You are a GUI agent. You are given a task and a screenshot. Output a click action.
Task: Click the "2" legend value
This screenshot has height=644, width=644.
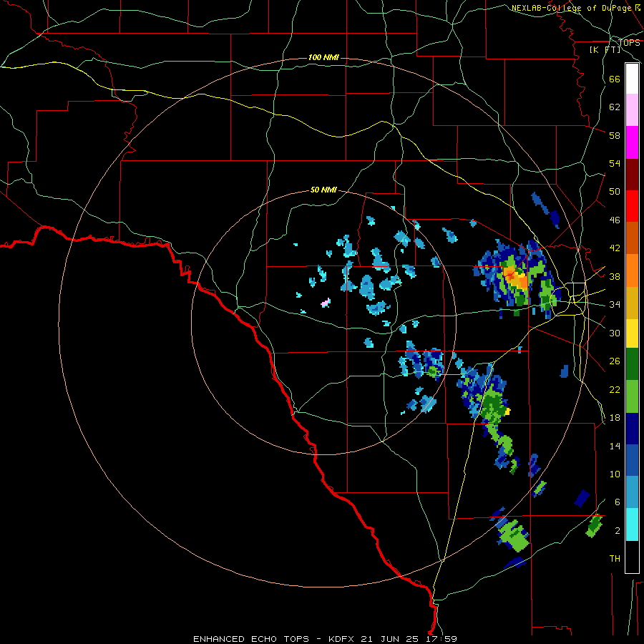click(618, 531)
